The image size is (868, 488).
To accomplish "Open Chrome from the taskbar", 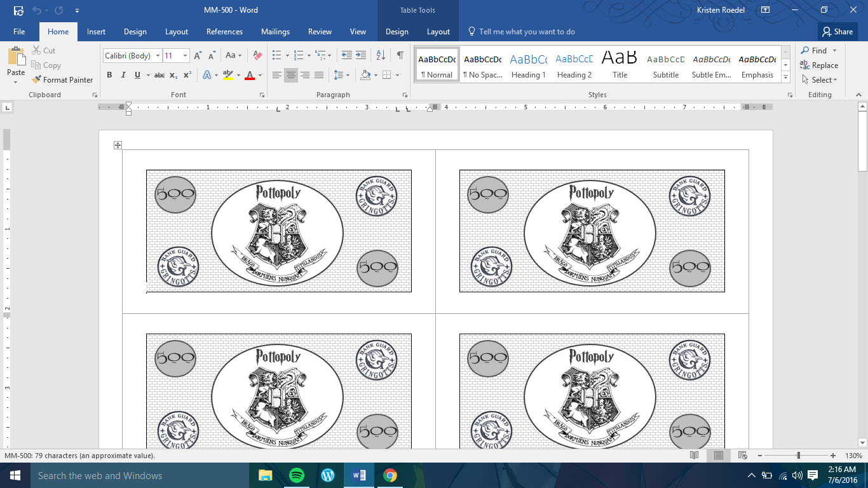I will tap(390, 475).
